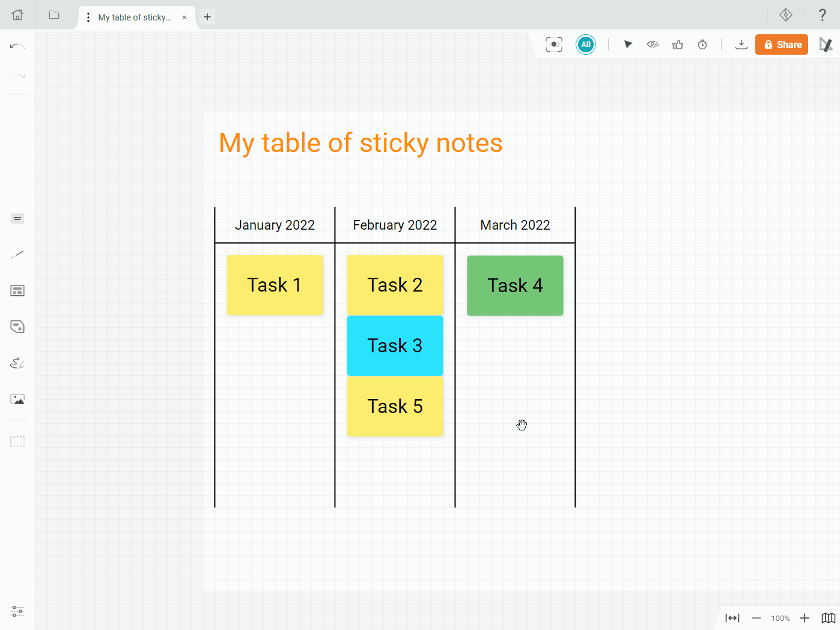840x630 pixels.
Task: Select the sticky note tool
Action: click(x=17, y=219)
